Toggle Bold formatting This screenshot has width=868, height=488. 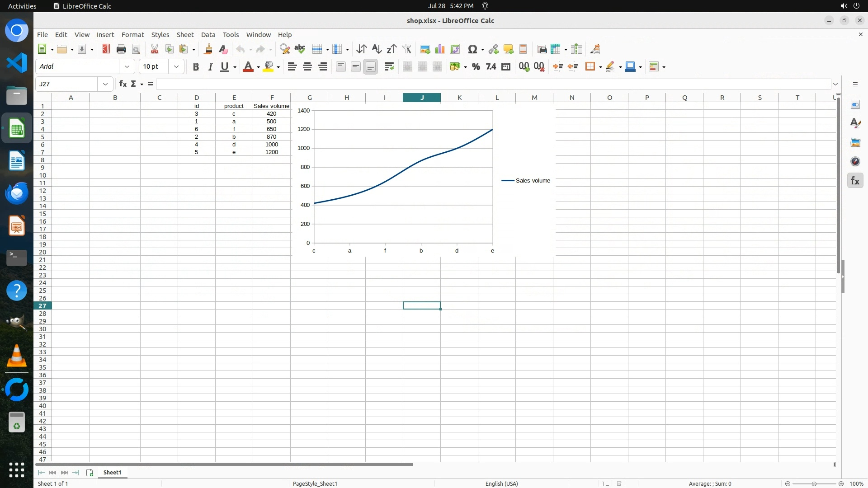(196, 67)
